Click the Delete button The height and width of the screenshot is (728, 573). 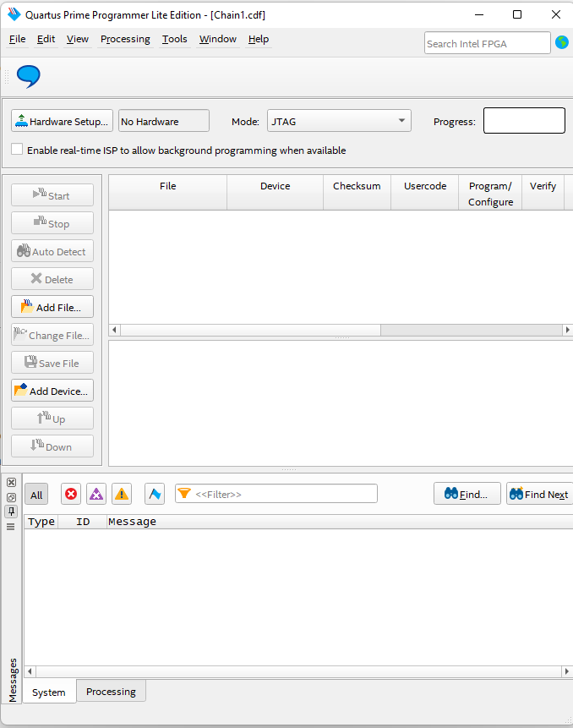tap(52, 278)
